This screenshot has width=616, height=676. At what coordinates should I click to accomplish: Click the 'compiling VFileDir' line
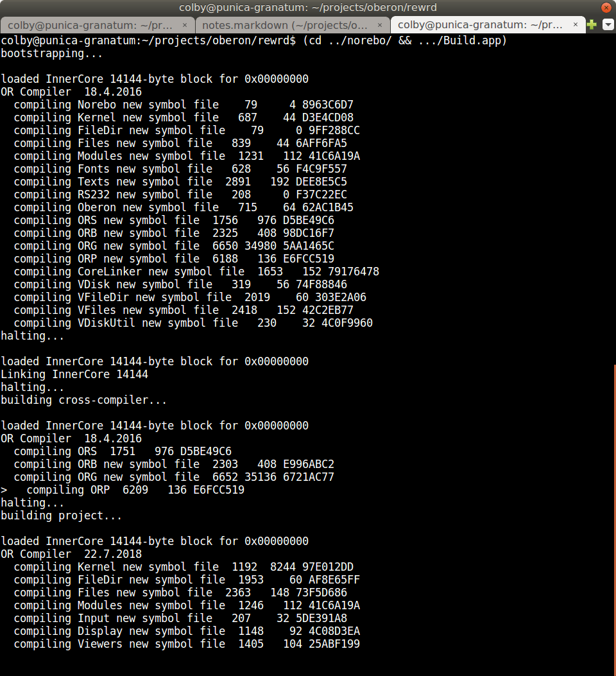coord(190,297)
